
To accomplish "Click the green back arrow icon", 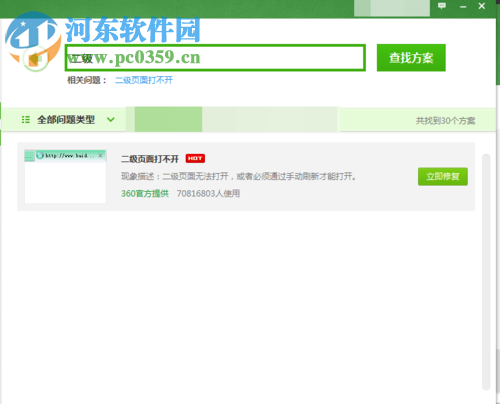I will [x=35, y=59].
